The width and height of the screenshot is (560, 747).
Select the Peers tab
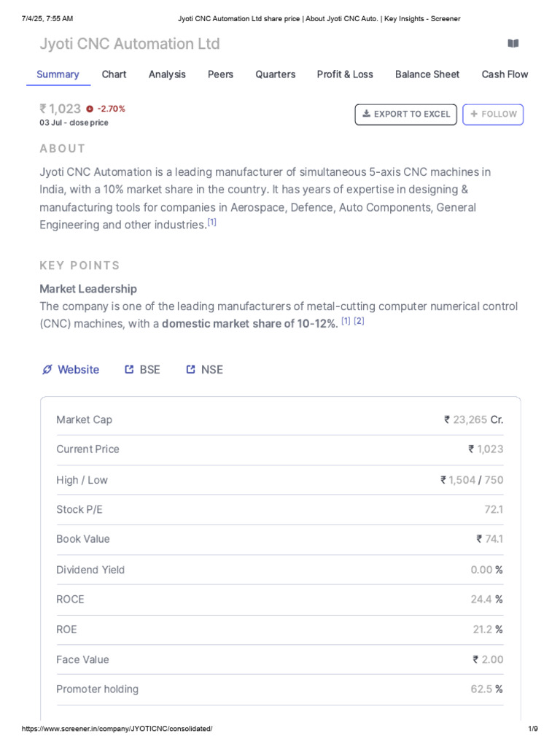pyautogui.click(x=220, y=74)
